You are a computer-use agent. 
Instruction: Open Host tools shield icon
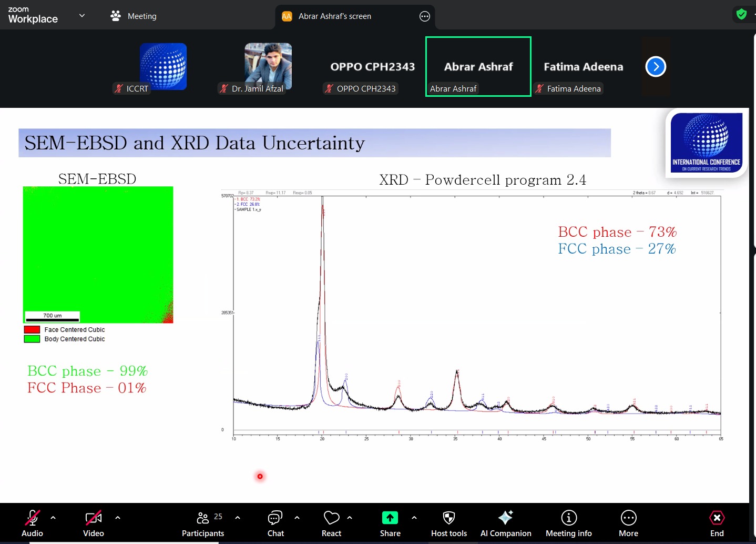point(448,518)
